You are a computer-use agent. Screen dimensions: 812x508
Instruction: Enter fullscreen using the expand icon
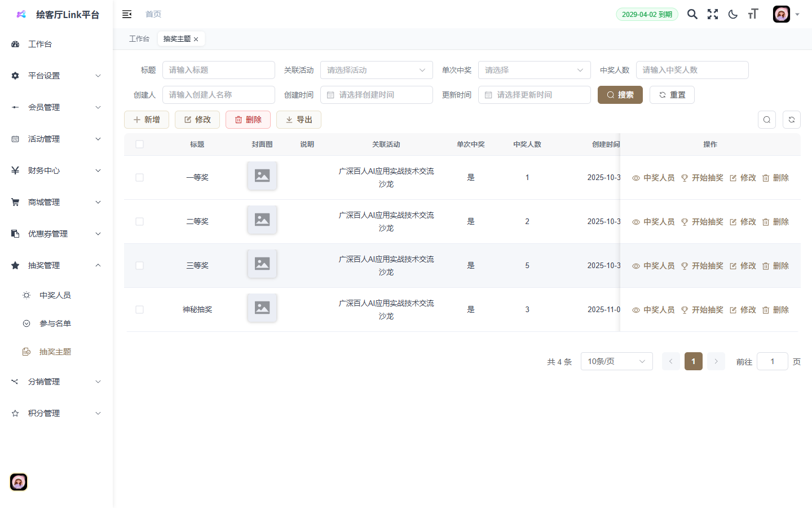(712, 14)
